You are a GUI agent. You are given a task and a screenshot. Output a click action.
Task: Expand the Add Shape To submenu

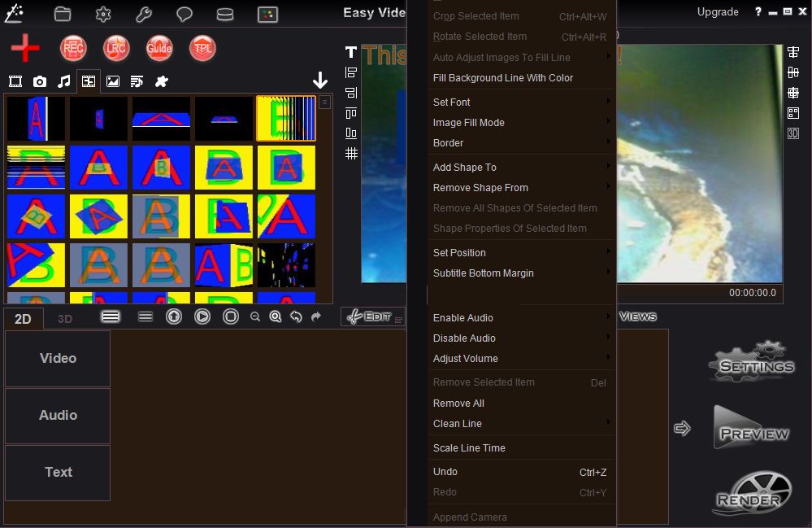522,168
